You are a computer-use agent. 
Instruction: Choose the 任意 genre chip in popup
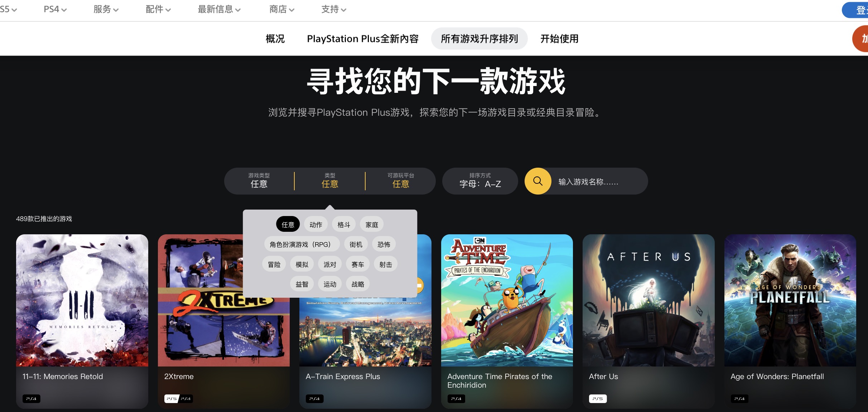tap(288, 225)
